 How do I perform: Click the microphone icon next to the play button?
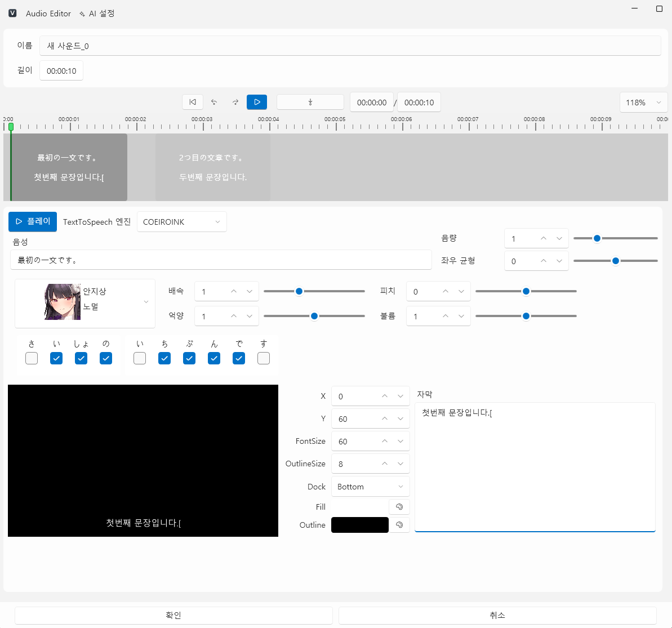point(310,102)
